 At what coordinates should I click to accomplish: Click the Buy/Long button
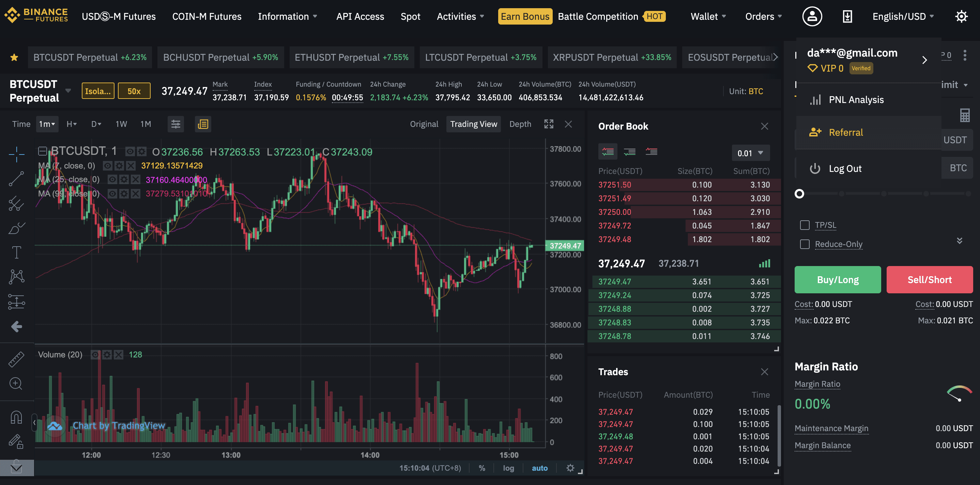click(837, 280)
